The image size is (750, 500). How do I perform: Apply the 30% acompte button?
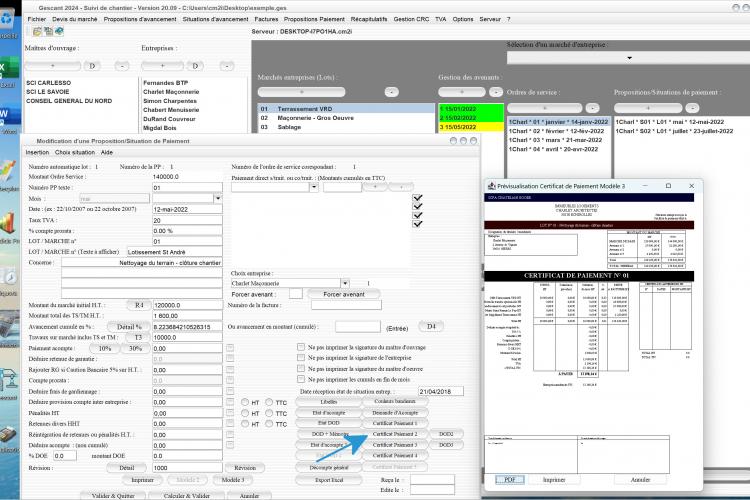[x=135, y=348]
